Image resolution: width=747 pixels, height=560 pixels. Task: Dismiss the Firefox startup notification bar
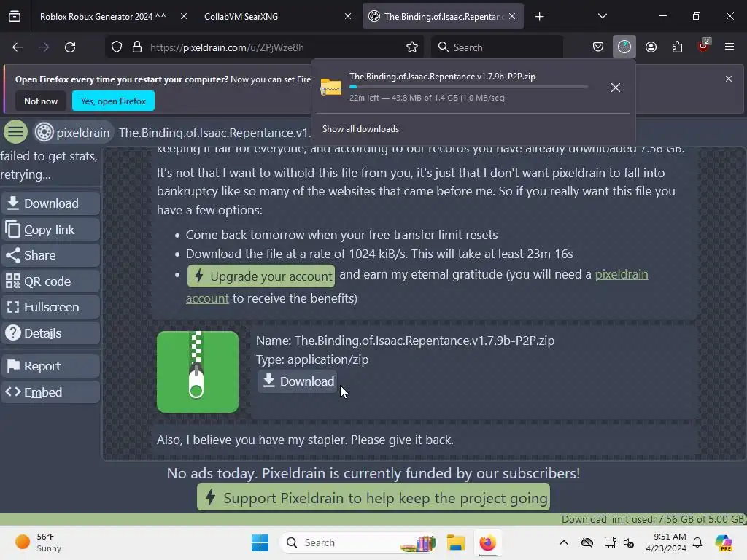click(x=729, y=79)
